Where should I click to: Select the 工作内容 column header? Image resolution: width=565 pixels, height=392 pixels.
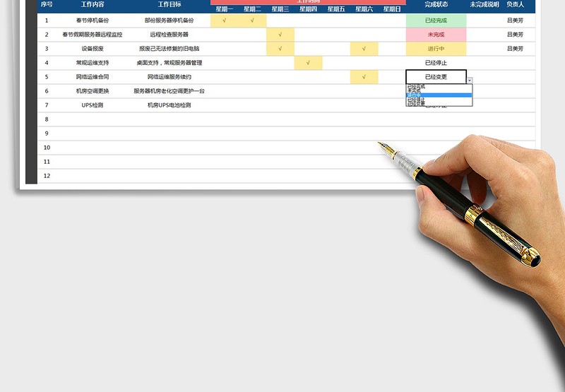point(92,4)
